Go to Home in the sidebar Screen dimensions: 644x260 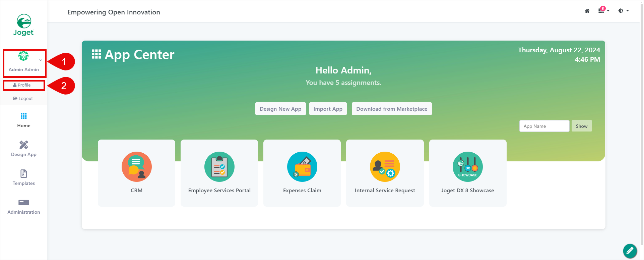[24, 120]
